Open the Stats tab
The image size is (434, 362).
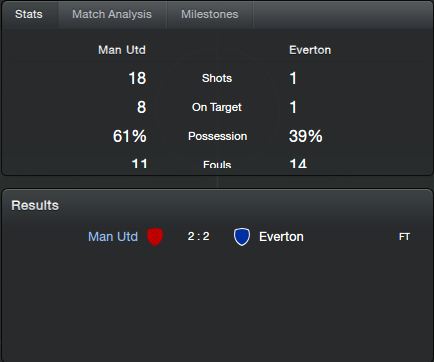(29, 14)
